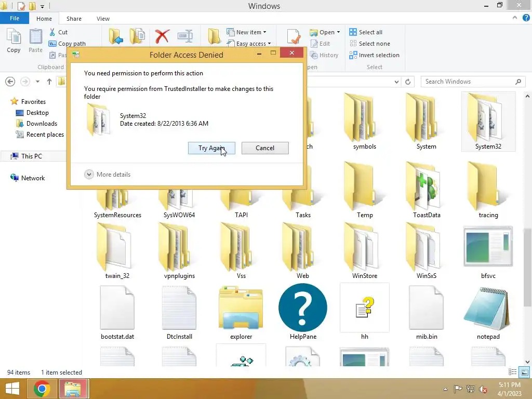Click the Copy icon in the ribbon
This screenshot has height=399, width=532.
click(14, 41)
